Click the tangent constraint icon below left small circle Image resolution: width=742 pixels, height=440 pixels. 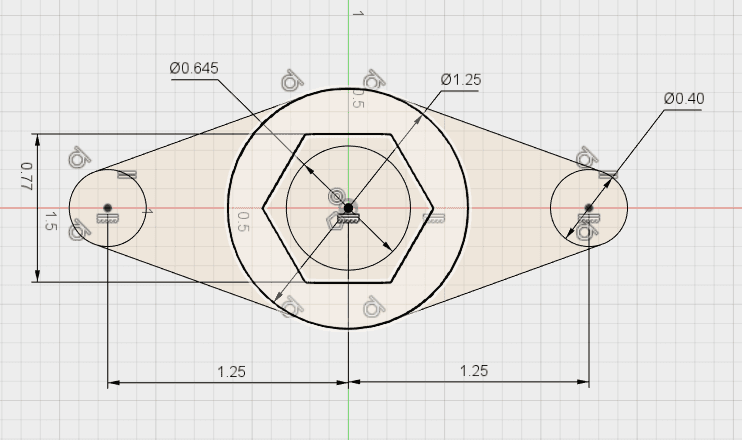[78, 231]
